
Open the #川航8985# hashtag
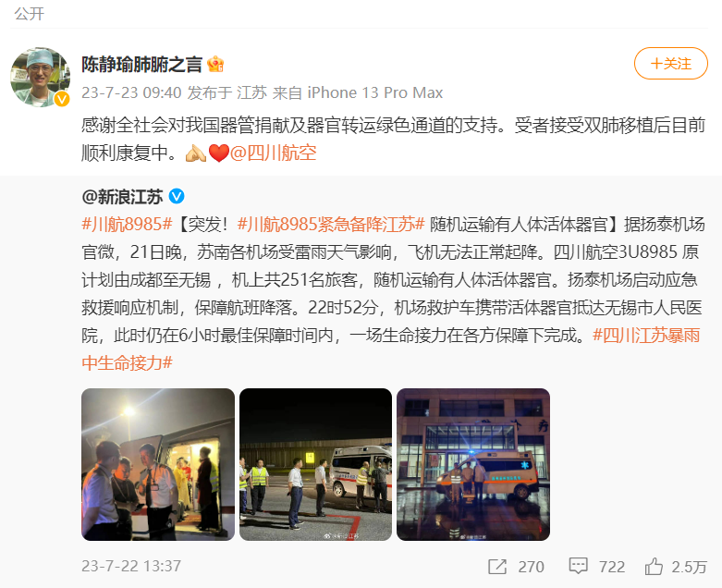pyautogui.click(x=127, y=225)
